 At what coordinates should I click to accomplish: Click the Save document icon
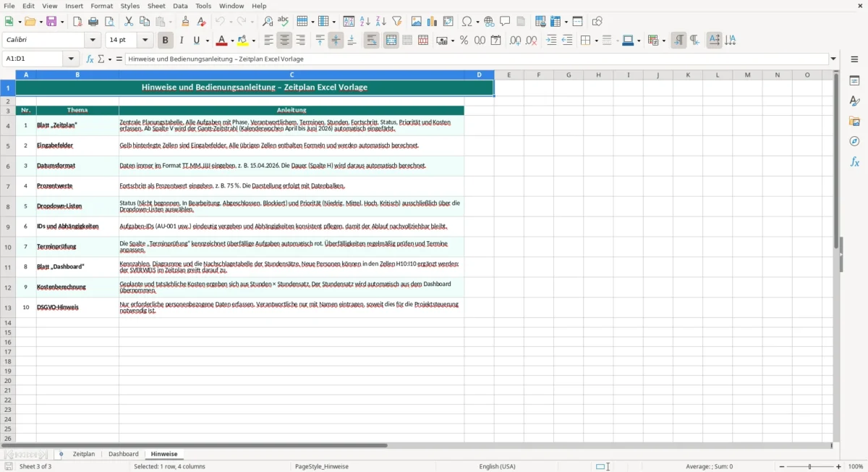point(52,22)
